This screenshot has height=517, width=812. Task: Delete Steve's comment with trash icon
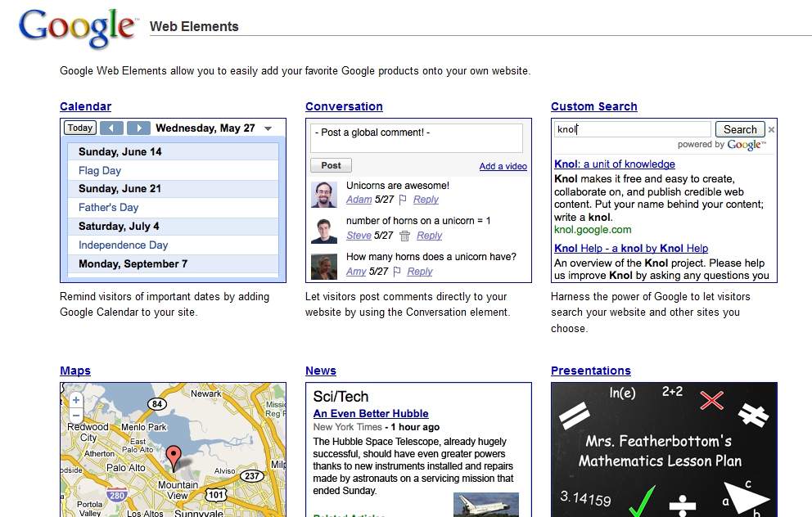404,236
